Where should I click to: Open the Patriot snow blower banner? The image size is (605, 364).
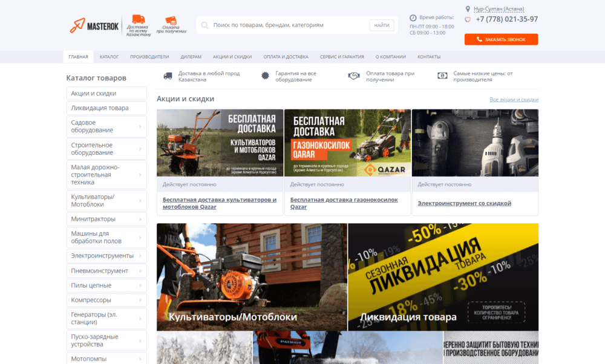click(348, 348)
